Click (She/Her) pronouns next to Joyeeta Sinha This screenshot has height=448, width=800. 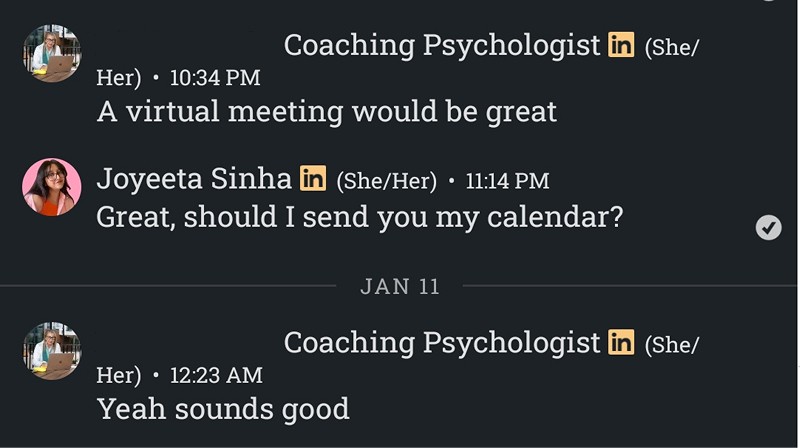tap(387, 181)
